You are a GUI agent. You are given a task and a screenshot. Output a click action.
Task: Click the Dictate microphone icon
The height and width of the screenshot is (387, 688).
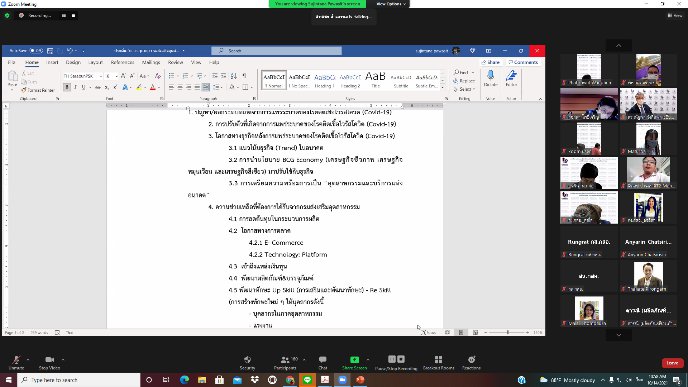tap(490, 75)
